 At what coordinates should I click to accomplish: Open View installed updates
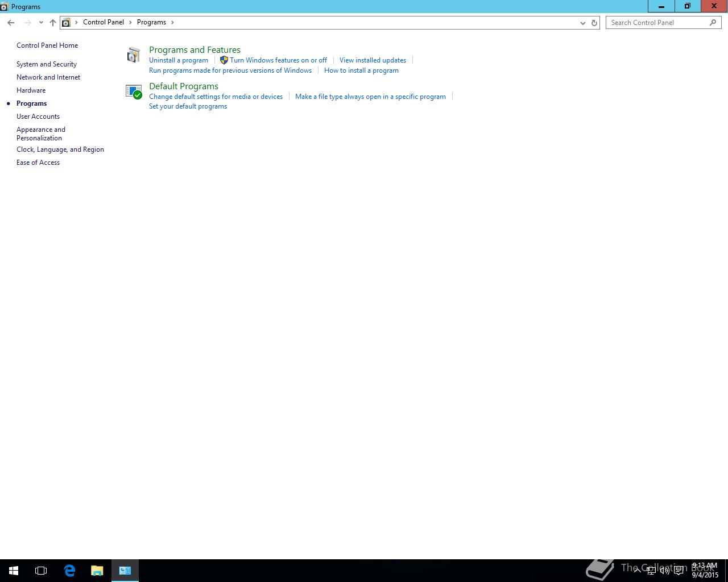(373, 60)
